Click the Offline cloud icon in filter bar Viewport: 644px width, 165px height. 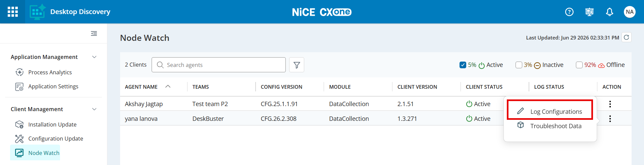601,65
